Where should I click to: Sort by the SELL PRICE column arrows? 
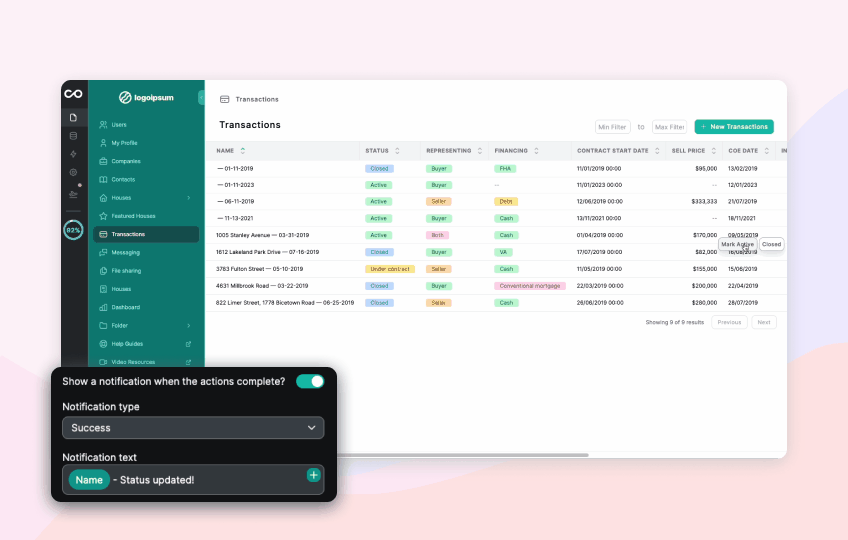tap(714, 151)
